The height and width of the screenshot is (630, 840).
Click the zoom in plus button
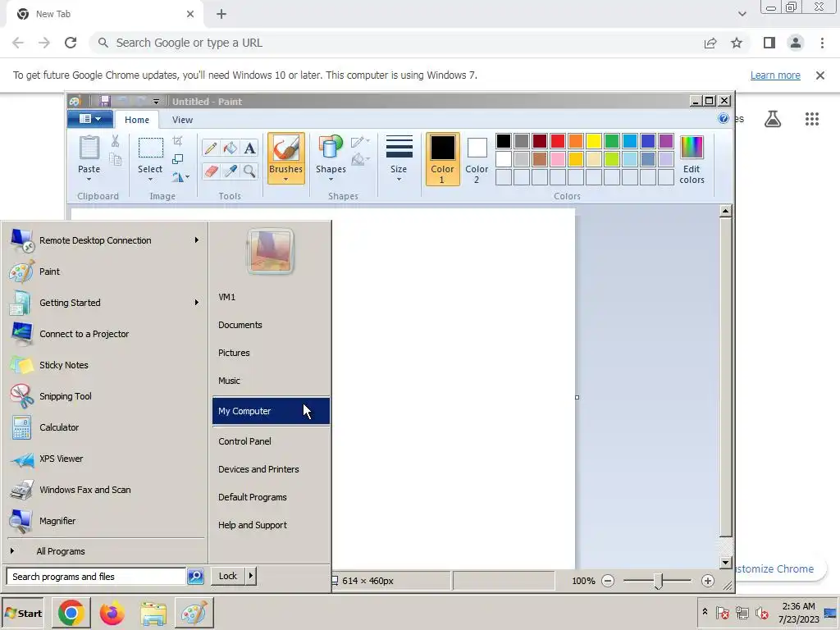708,581
